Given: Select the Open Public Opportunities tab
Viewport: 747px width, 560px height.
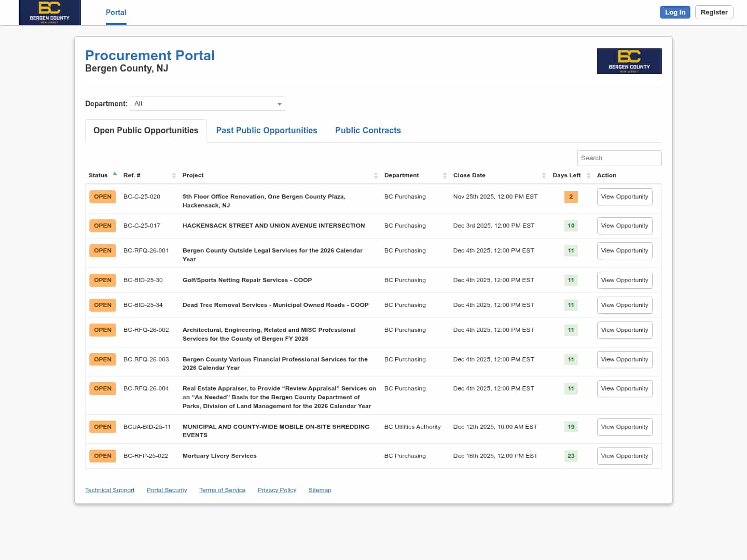Looking at the screenshot, I should click(x=146, y=131).
